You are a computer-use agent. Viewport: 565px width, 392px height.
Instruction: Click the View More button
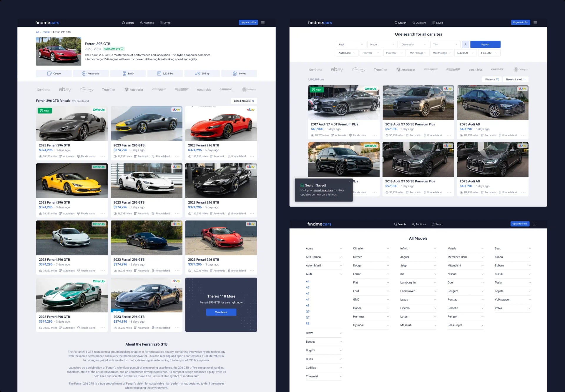click(221, 312)
